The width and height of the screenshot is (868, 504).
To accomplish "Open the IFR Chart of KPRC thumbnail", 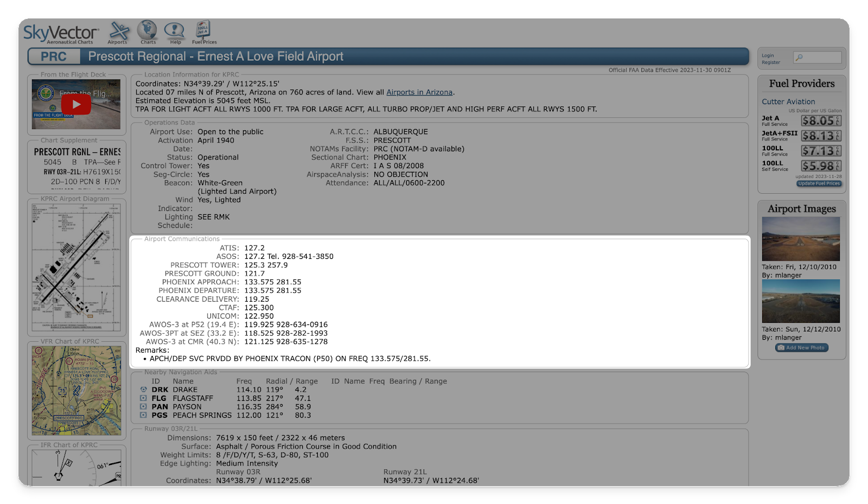I will [x=76, y=468].
